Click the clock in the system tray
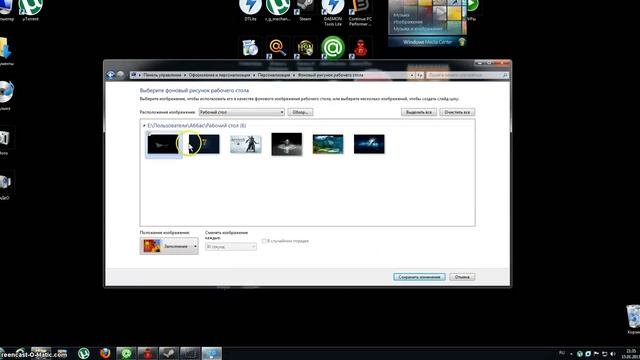Screen dimensions: 640x360 pos(631,353)
